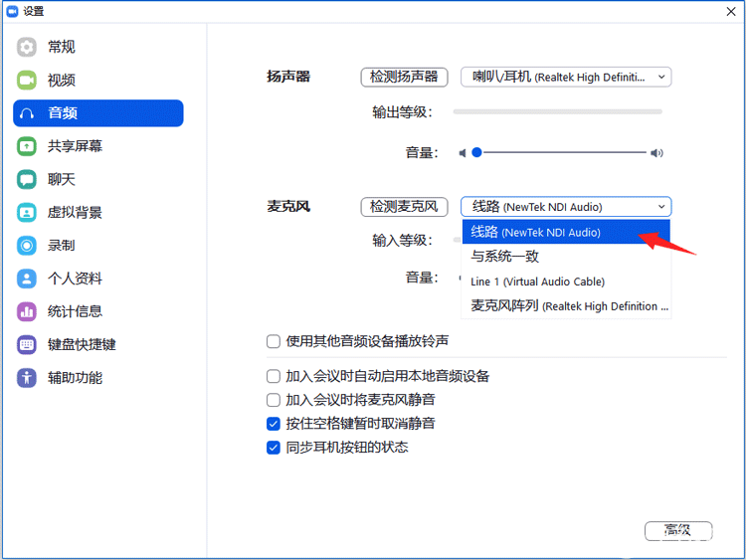Select highlighted 线路 (NewTek NDI Audio) option
Screen dimensions: 746x560
tap(566, 232)
